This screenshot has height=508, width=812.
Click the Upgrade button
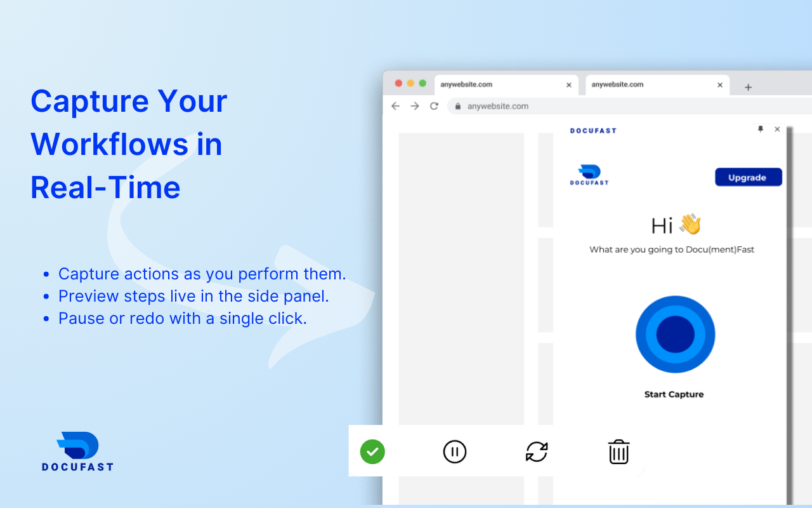pos(748,177)
